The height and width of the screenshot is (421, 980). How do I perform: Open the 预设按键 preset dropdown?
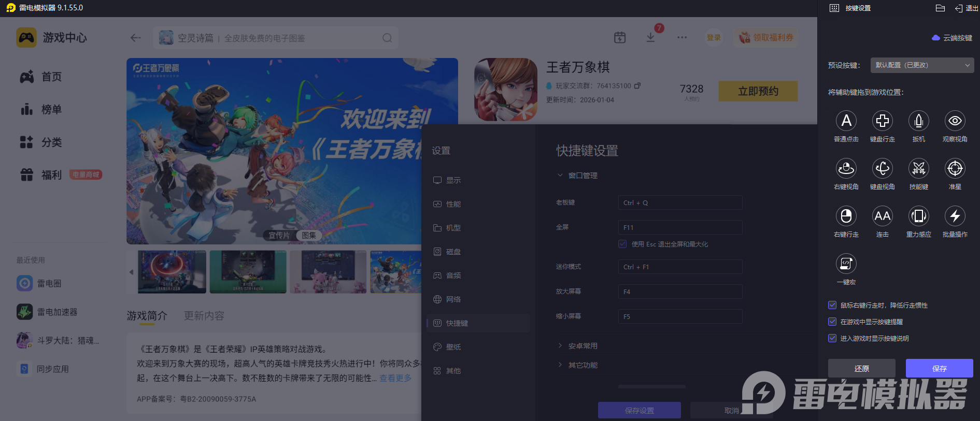pos(922,65)
